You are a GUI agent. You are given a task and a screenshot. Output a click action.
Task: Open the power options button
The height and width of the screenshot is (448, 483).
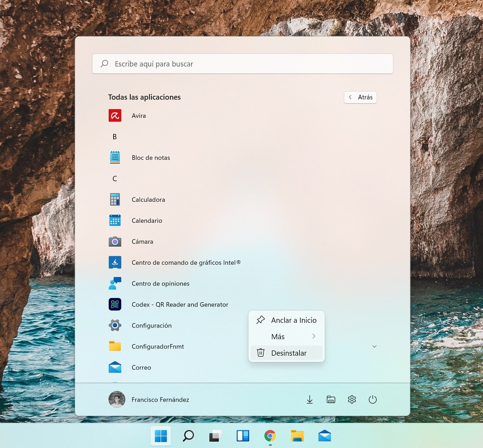(x=373, y=400)
